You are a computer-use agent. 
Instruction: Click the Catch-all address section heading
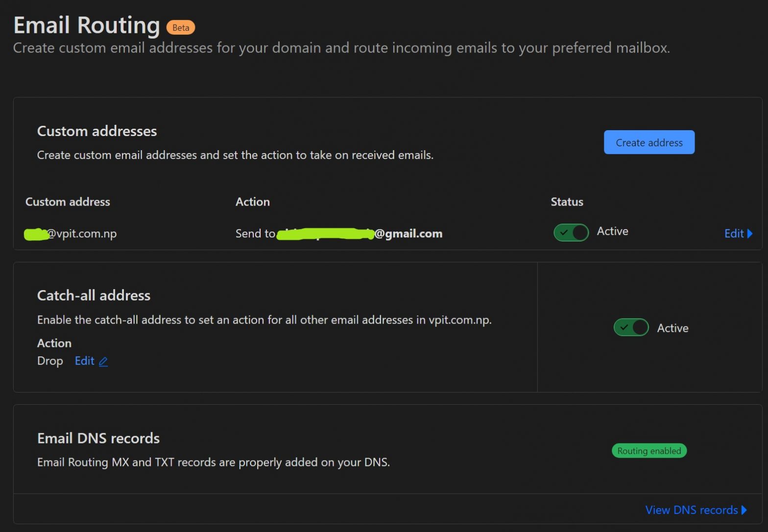94,295
